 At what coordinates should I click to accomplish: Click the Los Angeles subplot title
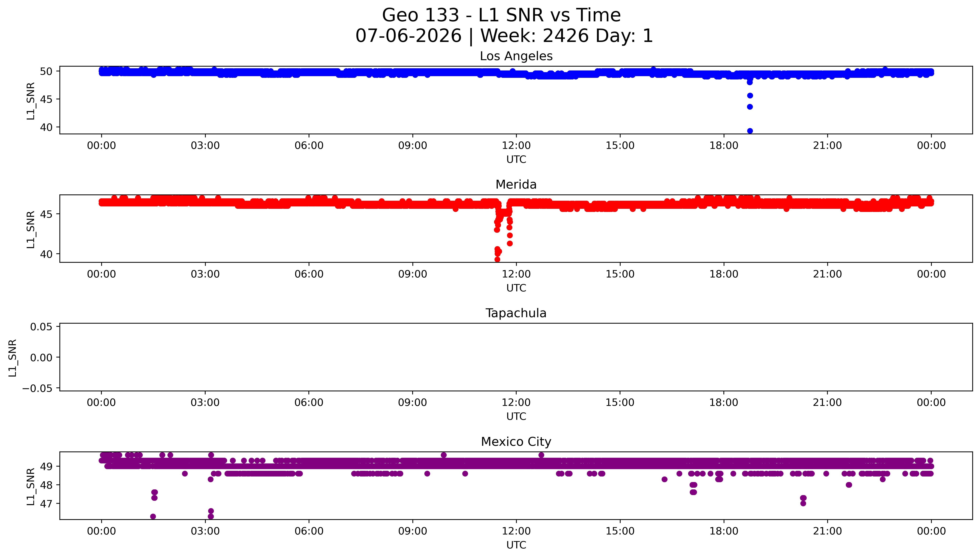click(516, 56)
